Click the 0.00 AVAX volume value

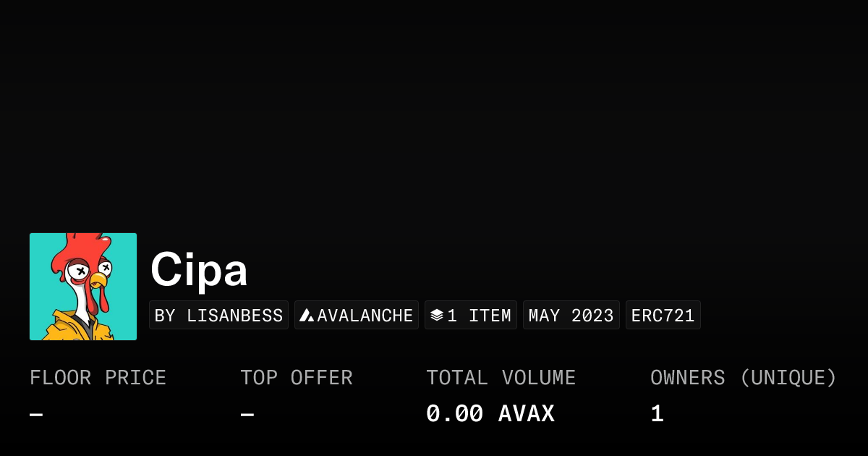490,414
